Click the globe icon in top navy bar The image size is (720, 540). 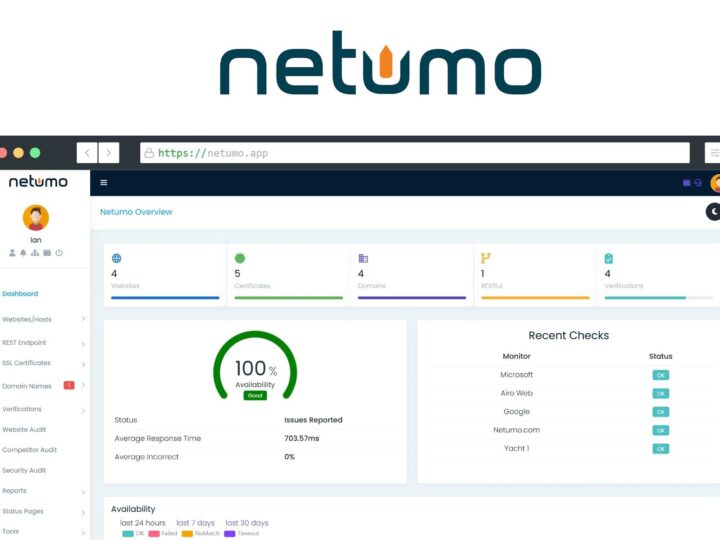pyautogui.click(x=698, y=183)
